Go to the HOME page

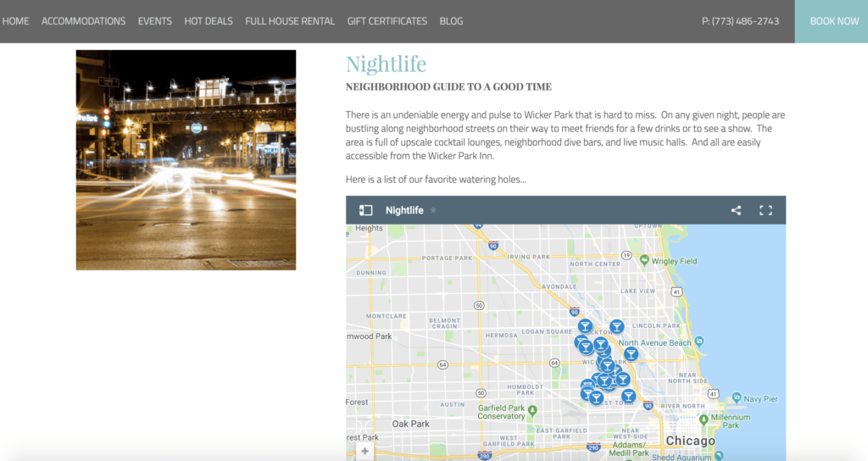point(15,21)
